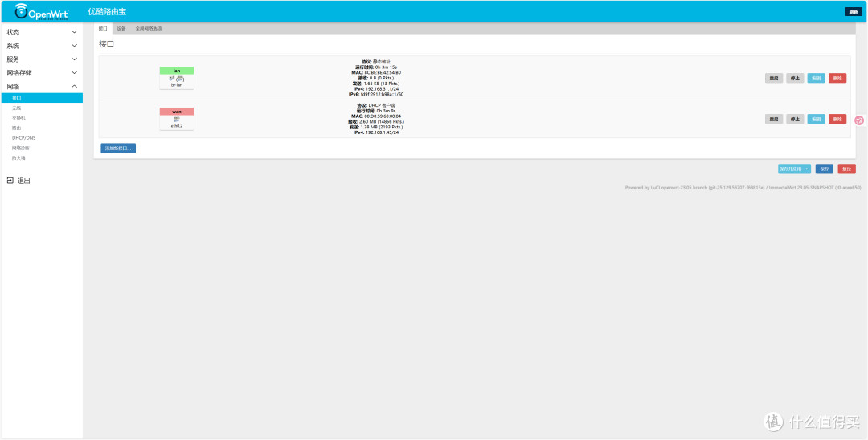Edit the lan interface
Image resolution: width=868 pixels, height=440 pixels.
click(x=816, y=79)
